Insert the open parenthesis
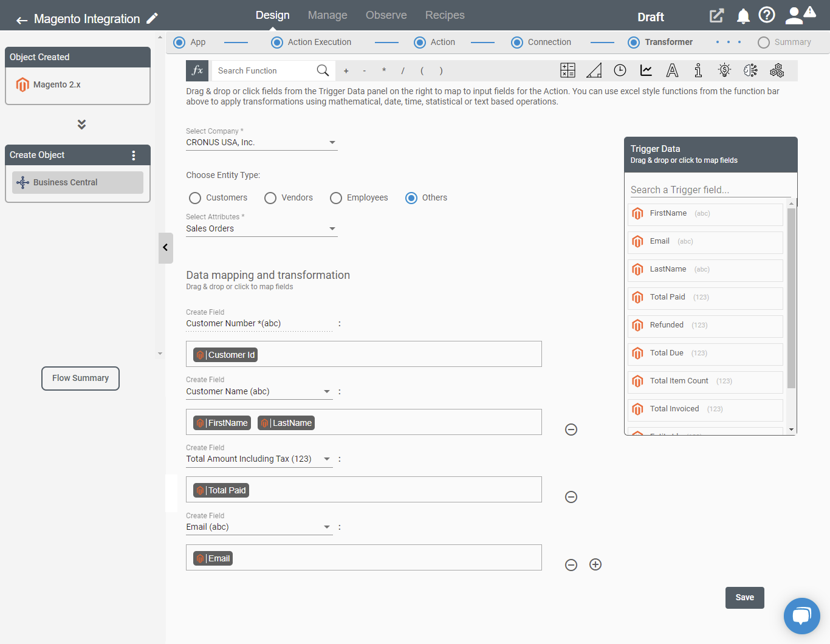This screenshot has width=830, height=644. (422, 71)
